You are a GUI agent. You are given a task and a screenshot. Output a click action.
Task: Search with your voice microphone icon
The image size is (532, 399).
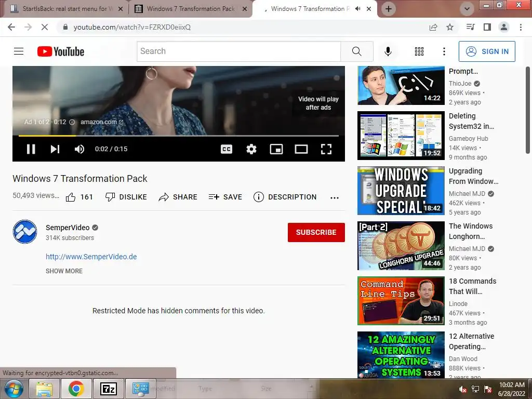click(388, 51)
